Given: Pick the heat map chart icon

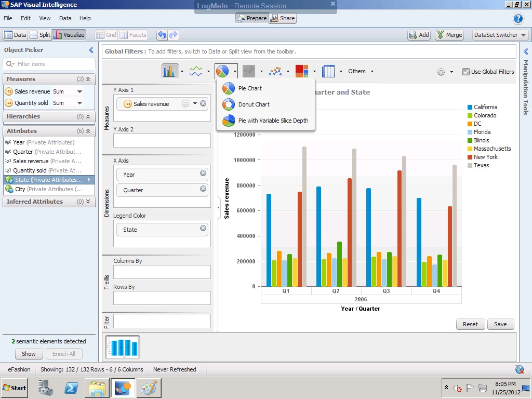Looking at the screenshot, I should click(302, 71).
